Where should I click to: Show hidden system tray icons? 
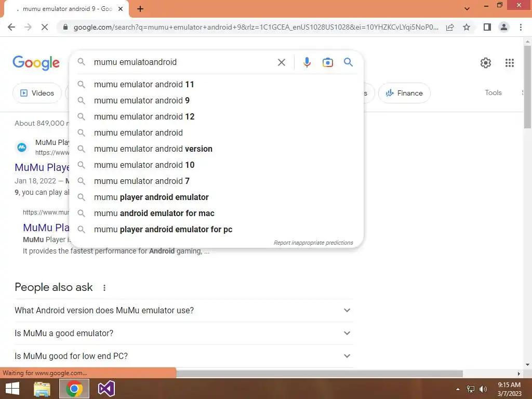pyautogui.click(x=458, y=389)
